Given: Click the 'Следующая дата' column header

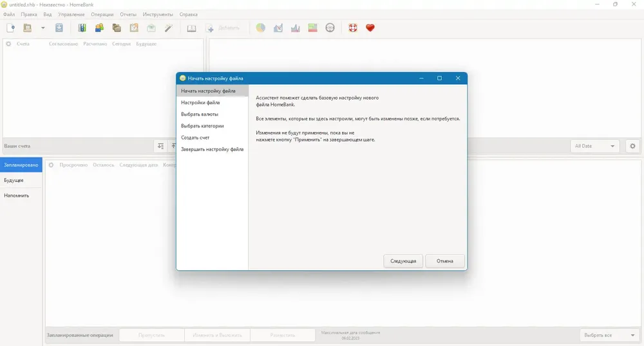Looking at the screenshot, I should pos(138,165).
